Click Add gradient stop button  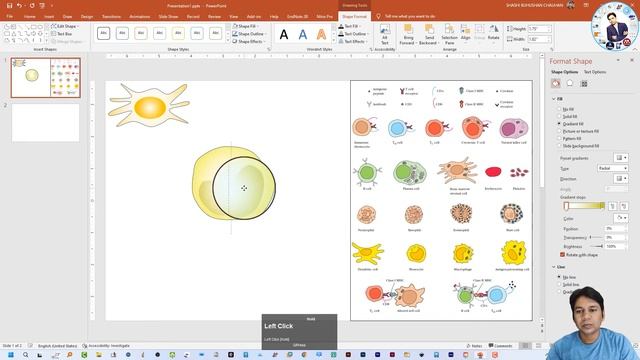612,206
